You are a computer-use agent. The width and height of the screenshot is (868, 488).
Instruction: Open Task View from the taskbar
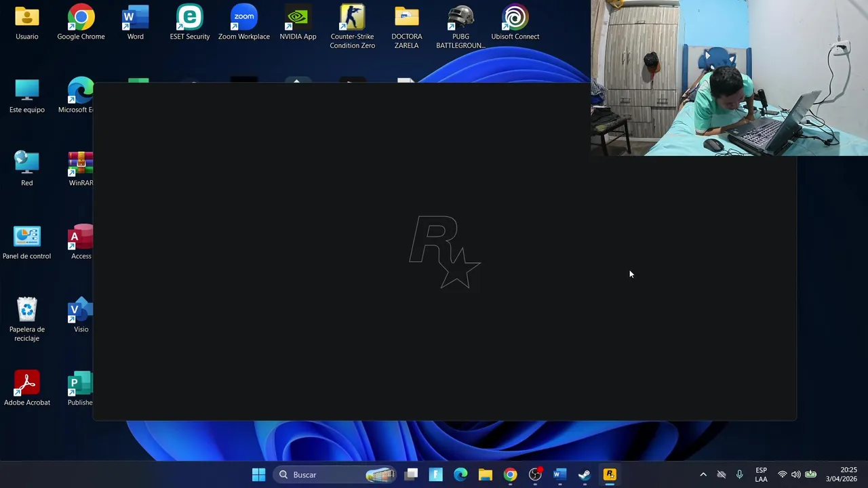coord(412,474)
